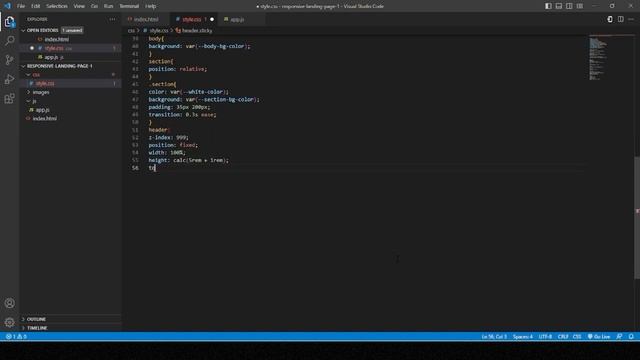Open the Run menu

click(108, 6)
